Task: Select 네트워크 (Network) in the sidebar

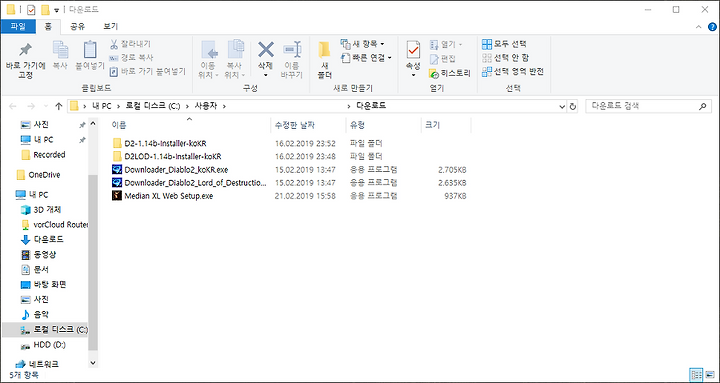Action: click(37, 364)
